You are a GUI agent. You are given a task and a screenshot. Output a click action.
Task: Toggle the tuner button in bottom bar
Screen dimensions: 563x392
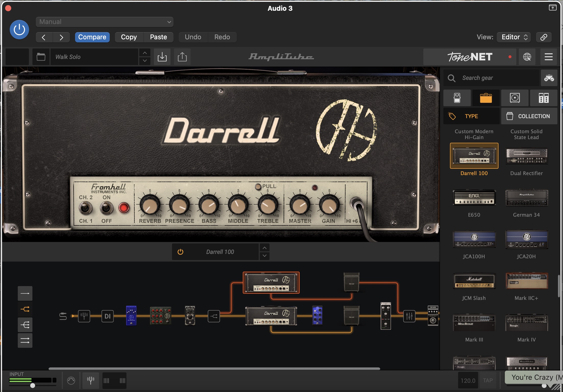91,381
